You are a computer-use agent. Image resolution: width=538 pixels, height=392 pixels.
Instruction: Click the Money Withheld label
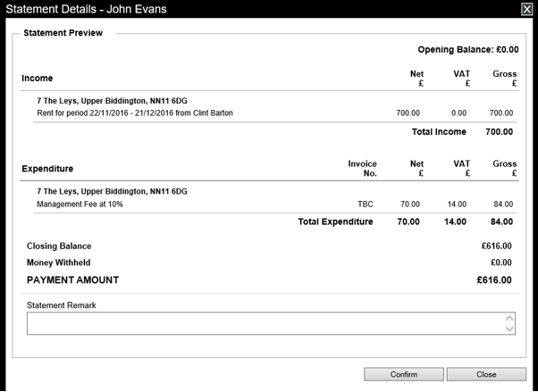(59, 263)
